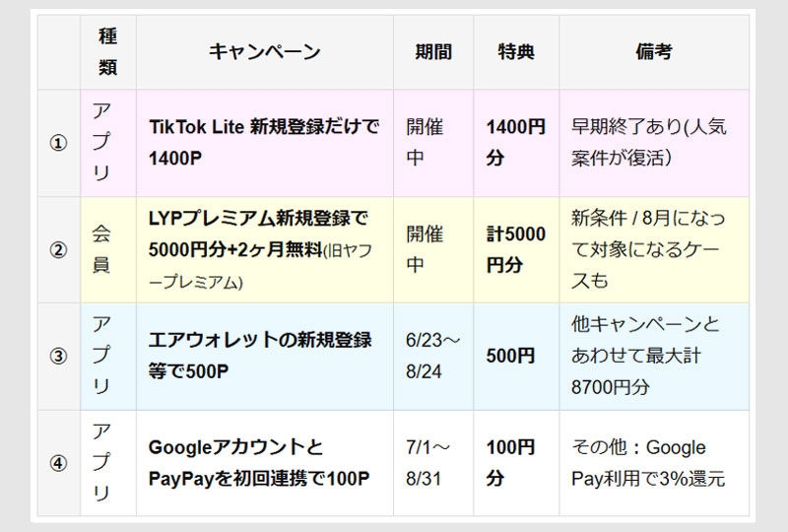Select row number ① cell
This screenshot has height=532, width=788.
pos(59,143)
